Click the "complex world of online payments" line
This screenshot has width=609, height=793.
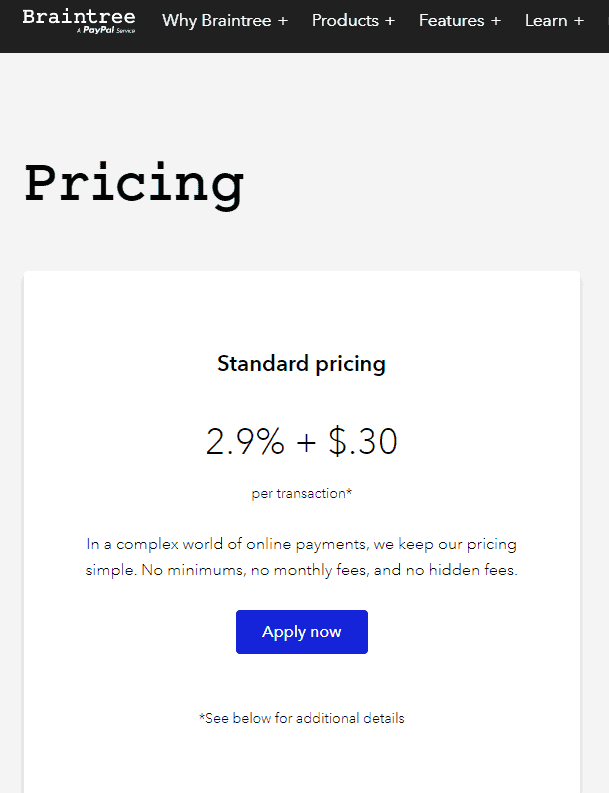tap(301, 544)
